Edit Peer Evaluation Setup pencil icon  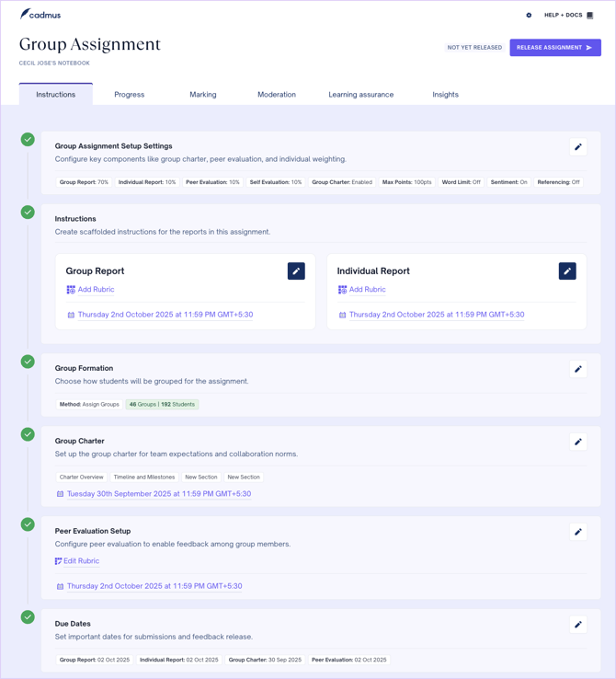[x=578, y=532]
